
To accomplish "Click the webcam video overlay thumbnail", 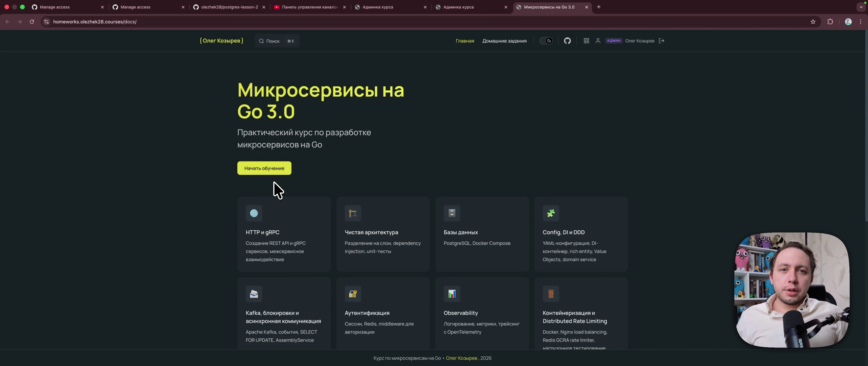I will click(792, 290).
